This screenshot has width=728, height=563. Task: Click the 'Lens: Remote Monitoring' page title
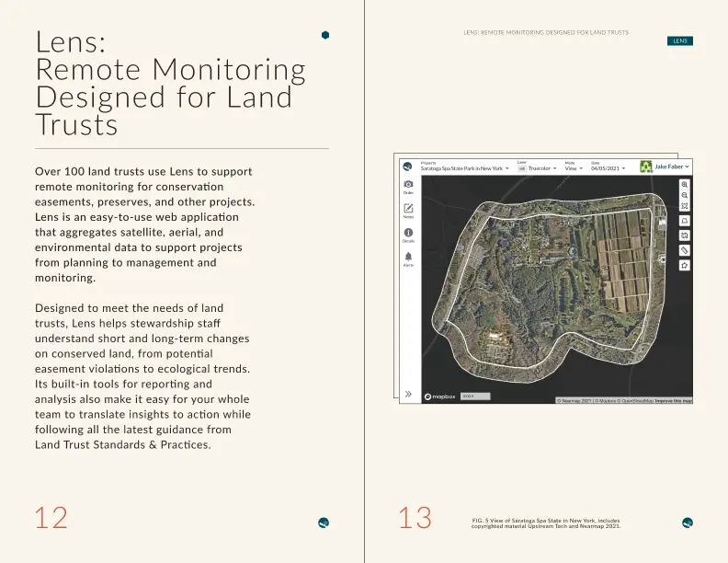coord(170,83)
